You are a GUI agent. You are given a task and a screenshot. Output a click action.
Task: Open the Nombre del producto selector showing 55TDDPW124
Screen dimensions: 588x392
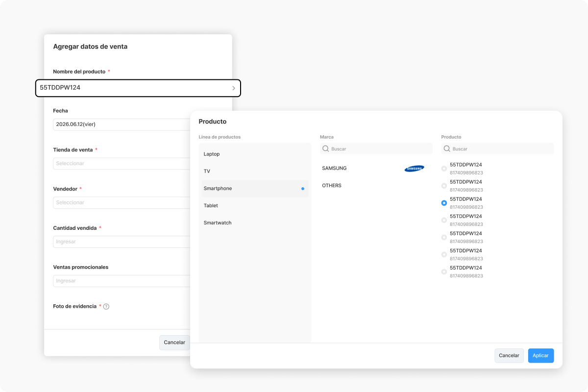tap(138, 88)
